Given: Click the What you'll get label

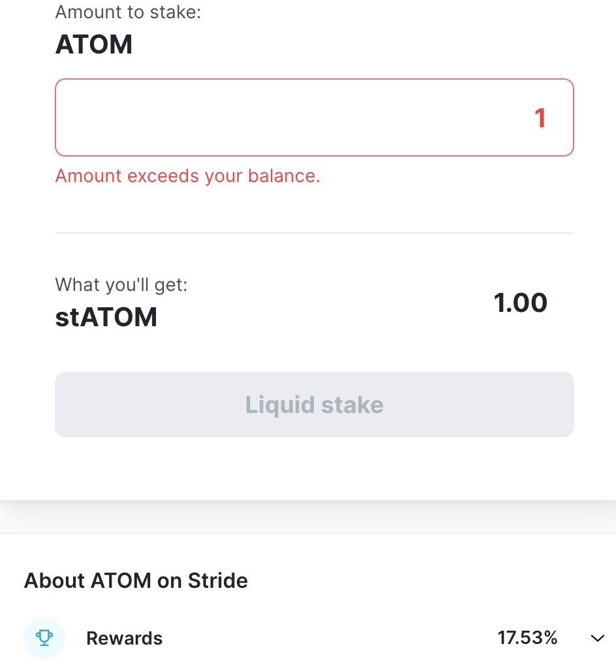Looking at the screenshot, I should pos(121,284).
